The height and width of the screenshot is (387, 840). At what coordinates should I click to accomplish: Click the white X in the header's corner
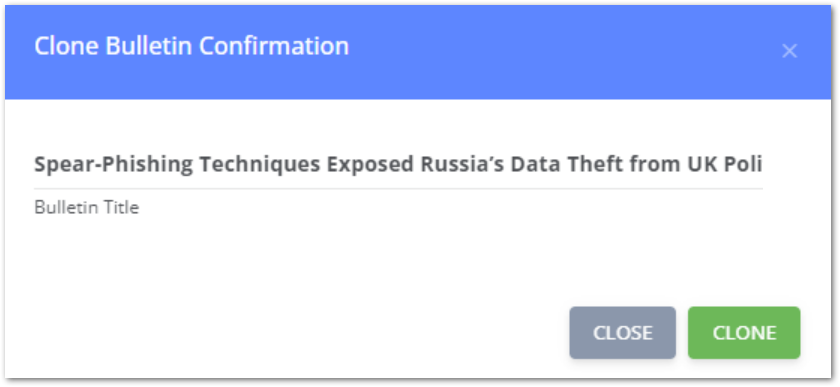(789, 51)
